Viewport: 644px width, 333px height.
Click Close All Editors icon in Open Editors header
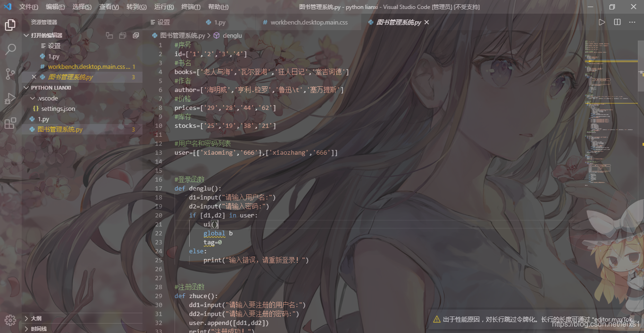136,35
